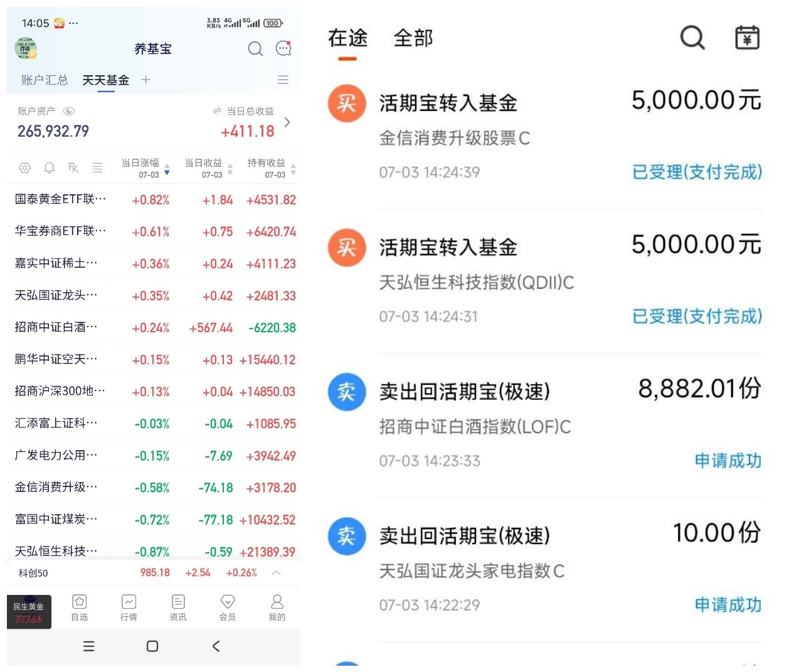Open 申请成功 status for 天弘国证龙头家电
This screenshot has height=672, width=789.
(728, 605)
